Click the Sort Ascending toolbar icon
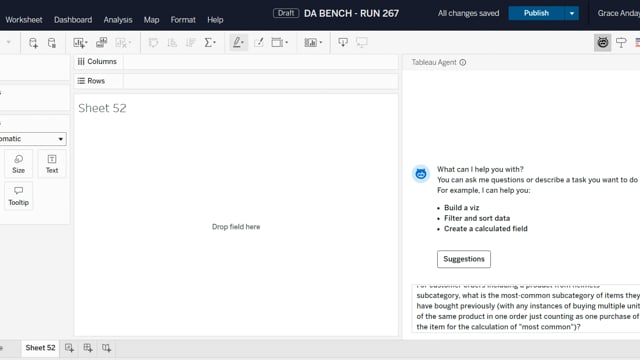Viewport: 640px width, 360px height. (172, 42)
